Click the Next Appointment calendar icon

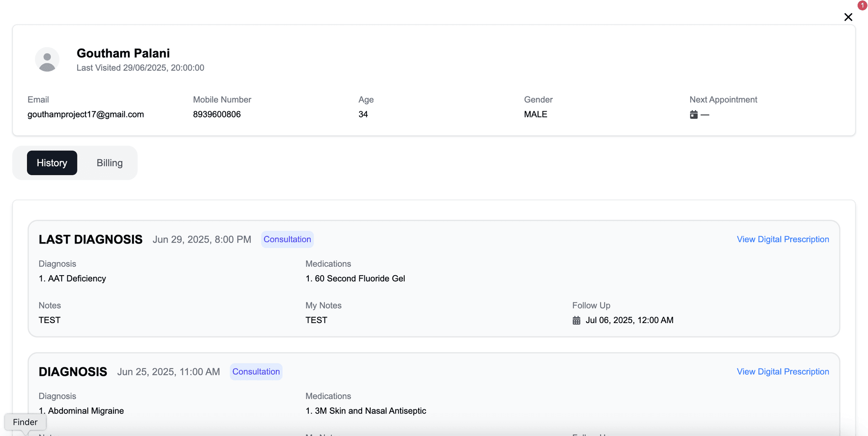(x=693, y=115)
